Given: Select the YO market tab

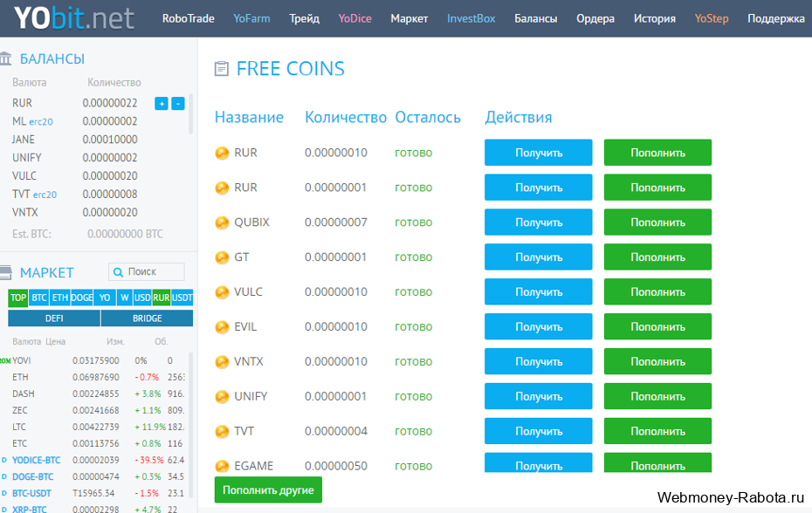Looking at the screenshot, I should (x=105, y=298).
